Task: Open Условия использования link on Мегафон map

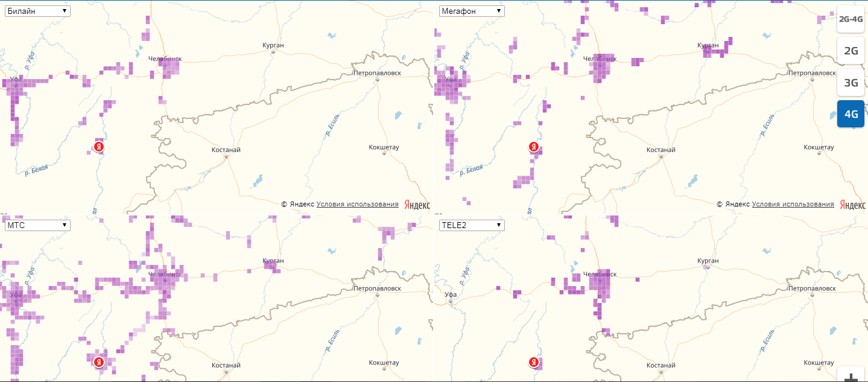Action: click(x=793, y=204)
